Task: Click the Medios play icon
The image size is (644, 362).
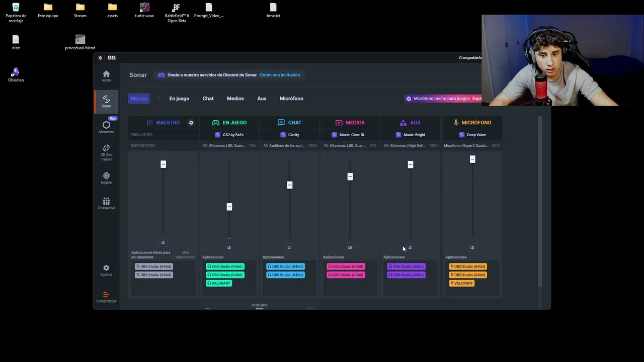Action: coord(339,123)
